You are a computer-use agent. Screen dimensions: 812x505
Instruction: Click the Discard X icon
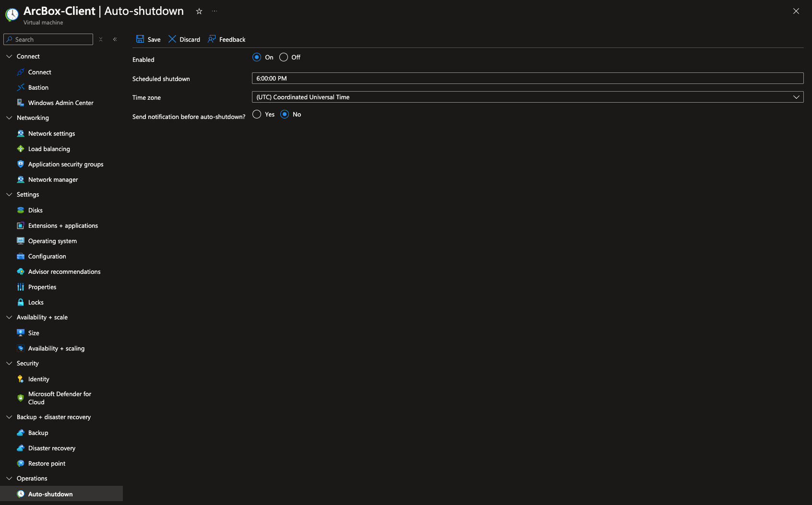pyautogui.click(x=172, y=39)
